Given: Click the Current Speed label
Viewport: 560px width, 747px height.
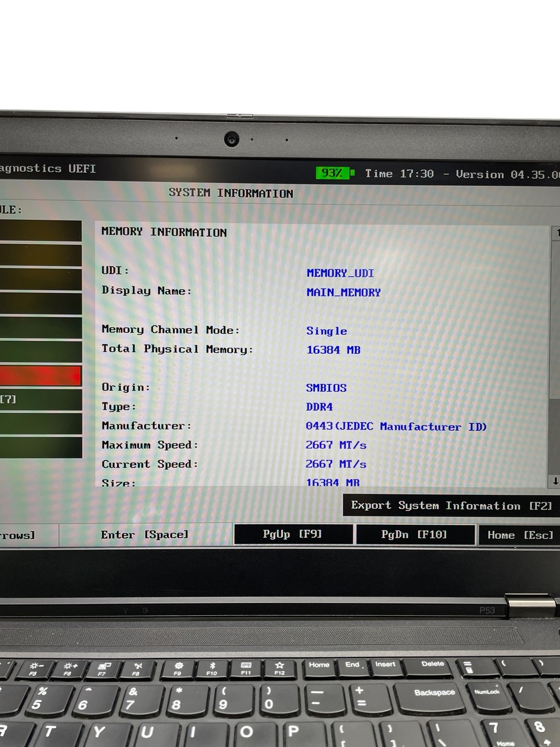Looking at the screenshot, I should [150, 464].
